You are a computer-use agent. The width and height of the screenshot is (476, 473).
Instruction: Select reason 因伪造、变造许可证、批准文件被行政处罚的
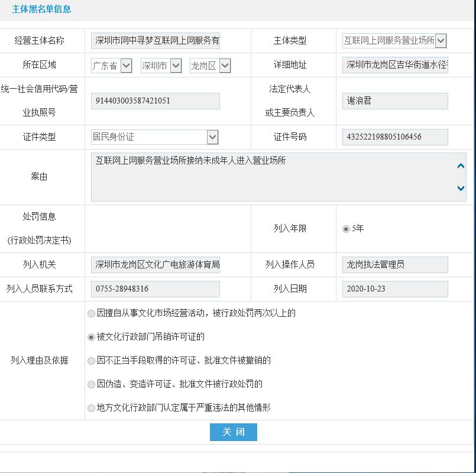pos(91,384)
